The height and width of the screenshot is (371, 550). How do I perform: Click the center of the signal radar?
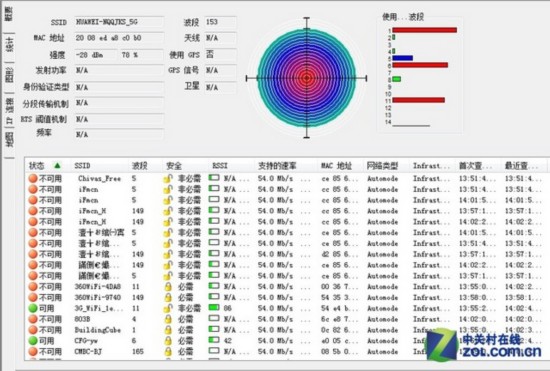pyautogui.click(x=307, y=78)
